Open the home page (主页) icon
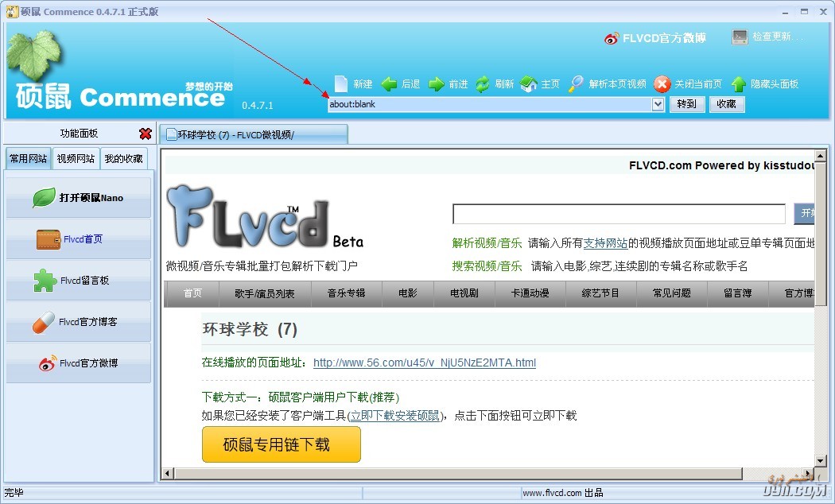Image resolution: width=835 pixels, height=504 pixels. click(x=528, y=83)
